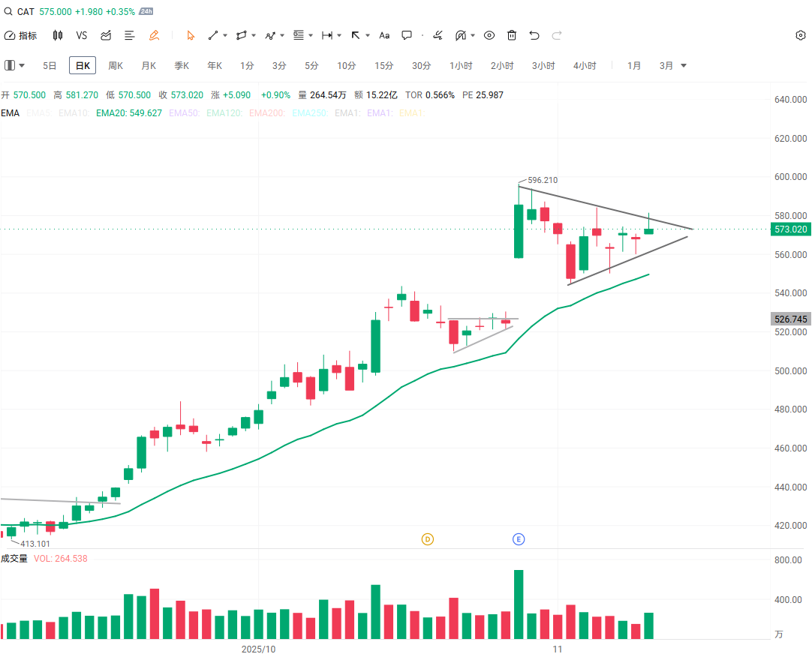Click the undo arrow icon
Image resolution: width=812 pixels, height=657 pixels.
point(534,35)
